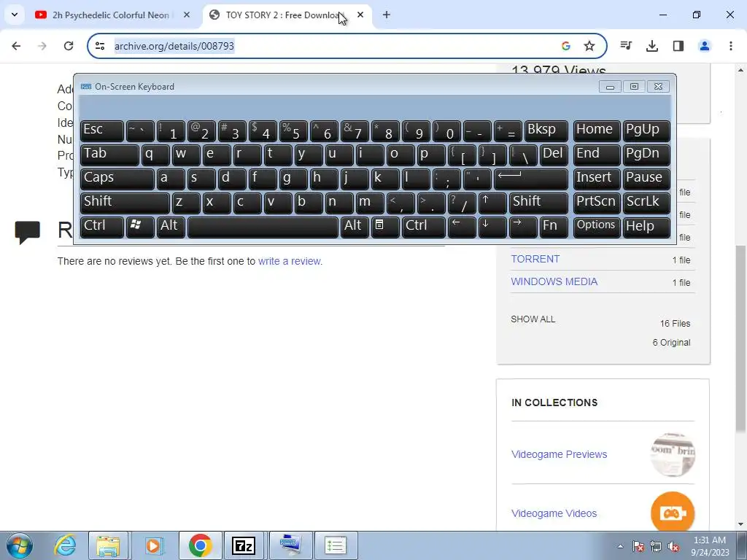Show hidden tray icons arrow
The image size is (747, 560).
click(x=620, y=546)
